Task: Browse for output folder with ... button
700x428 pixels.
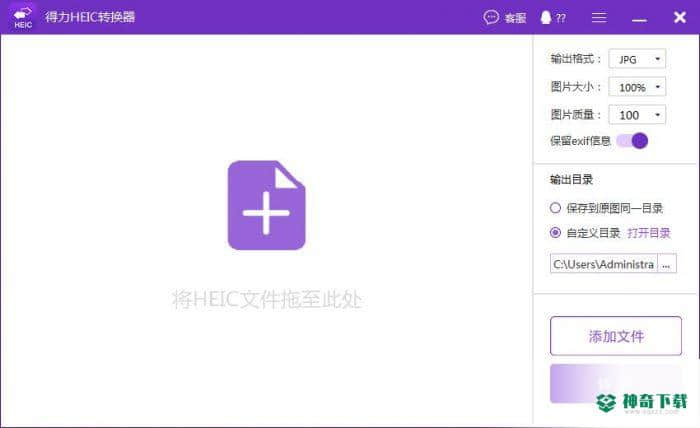Action: [667, 264]
